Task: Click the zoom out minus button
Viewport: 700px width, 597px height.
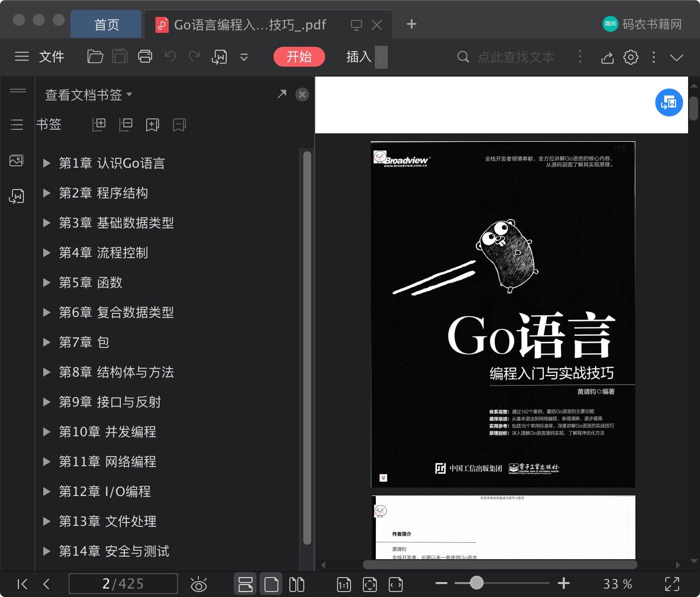Action: (x=441, y=583)
